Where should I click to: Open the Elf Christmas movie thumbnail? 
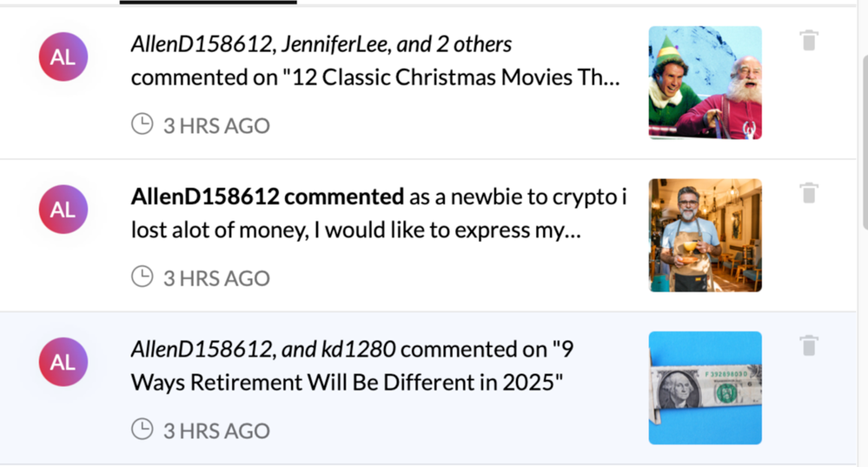(x=705, y=83)
